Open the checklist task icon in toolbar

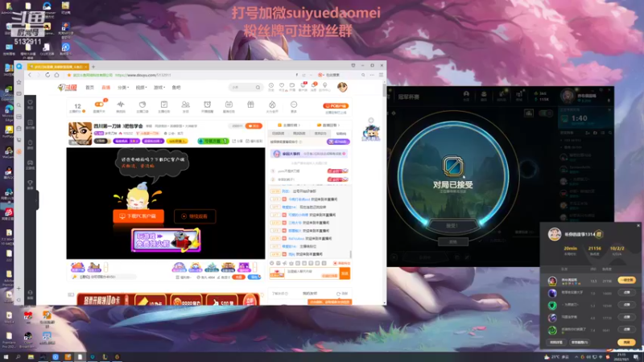(164, 105)
